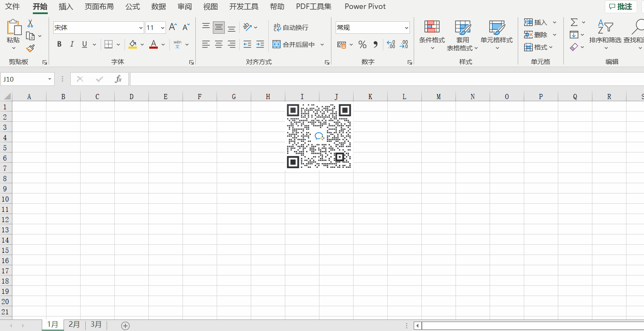Open the Power Pivot tab
The width and height of the screenshot is (644, 331).
[x=365, y=6]
